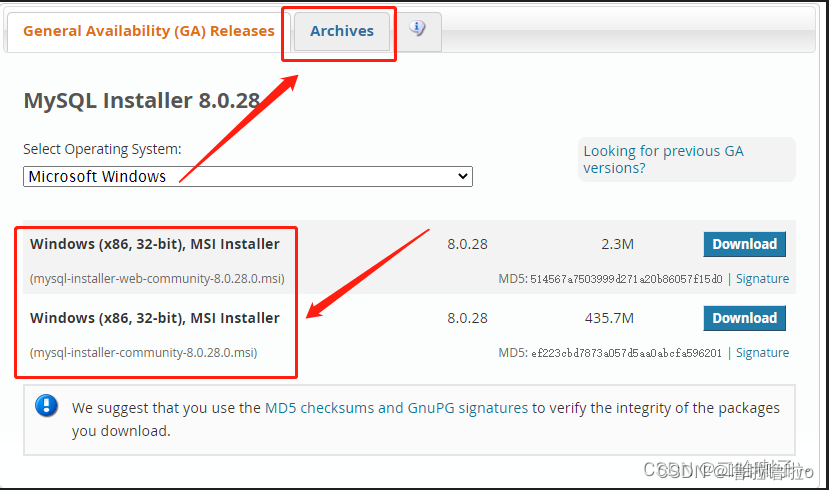Click the file name mysql-installer-community-8.0.28.0.msi
829x490 pixels.
point(143,353)
